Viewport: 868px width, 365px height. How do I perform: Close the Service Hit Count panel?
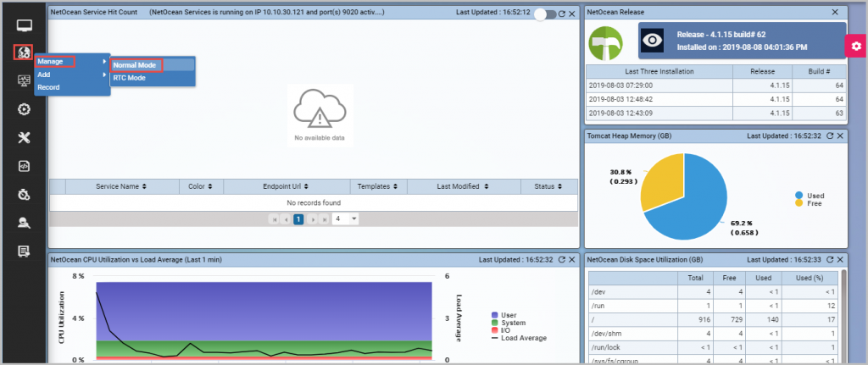(x=572, y=14)
